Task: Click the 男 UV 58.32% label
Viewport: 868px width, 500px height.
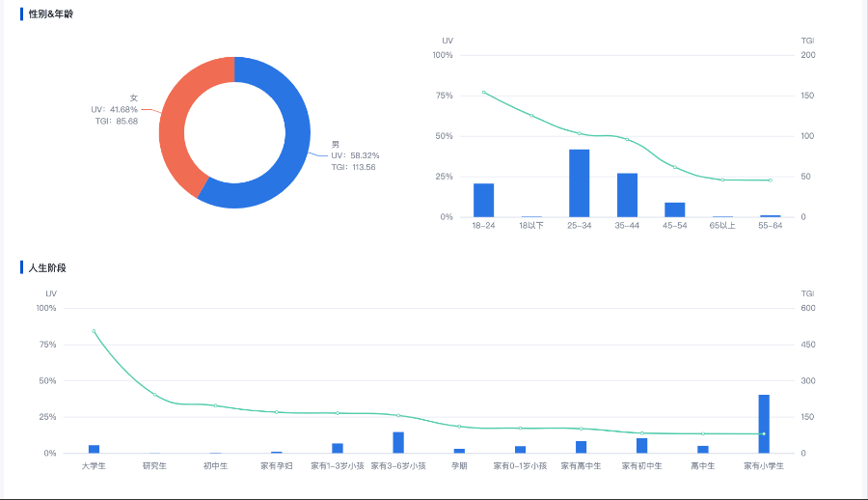Action: [355, 155]
